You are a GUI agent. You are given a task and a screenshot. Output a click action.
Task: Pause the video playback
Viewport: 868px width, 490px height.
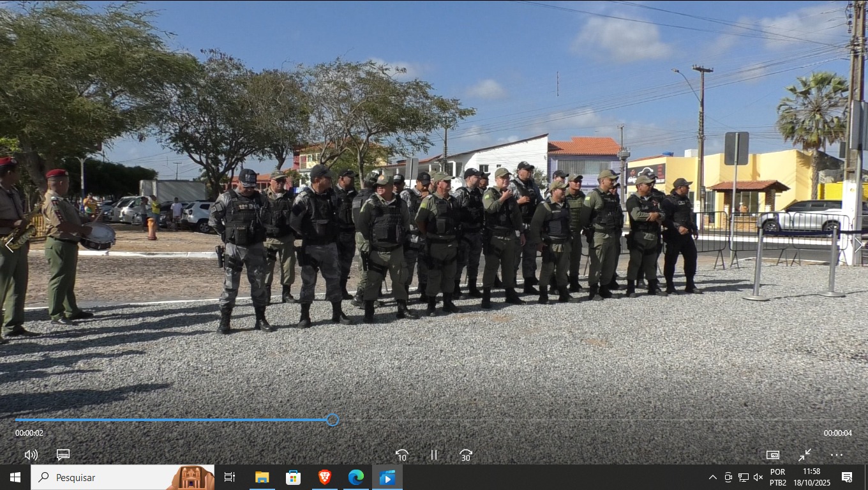[434, 455]
